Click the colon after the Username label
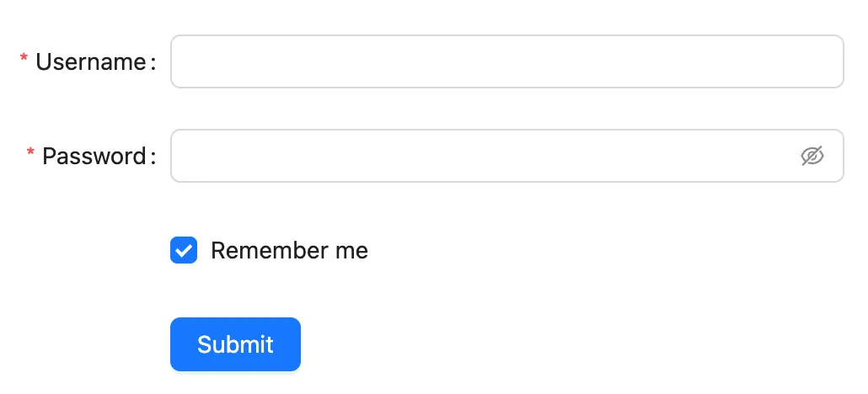The width and height of the screenshot is (868, 394). tap(153, 63)
